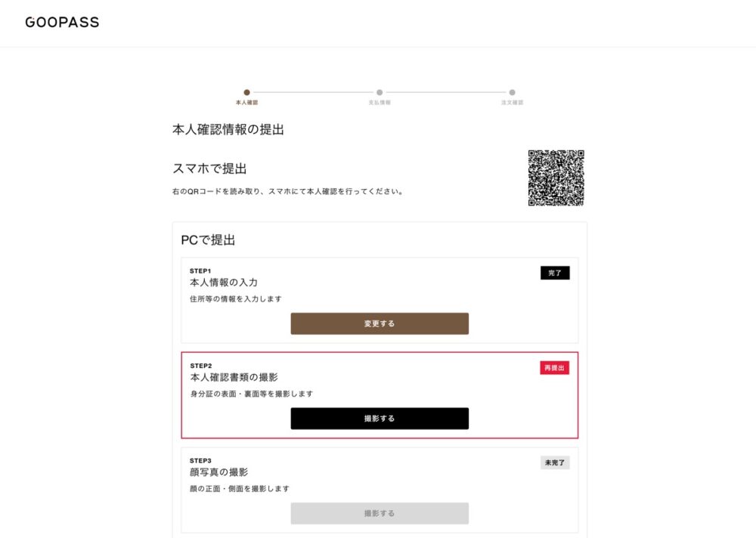Click the GOOPASS logo
This screenshot has width=756, height=538.
[x=62, y=22]
